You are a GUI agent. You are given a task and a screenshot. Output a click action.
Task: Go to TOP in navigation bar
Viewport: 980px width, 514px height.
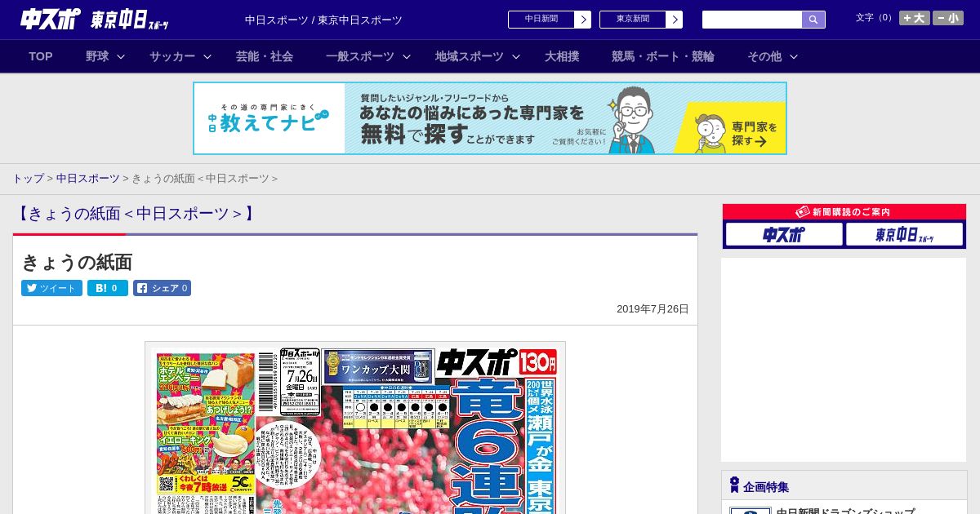tap(41, 56)
